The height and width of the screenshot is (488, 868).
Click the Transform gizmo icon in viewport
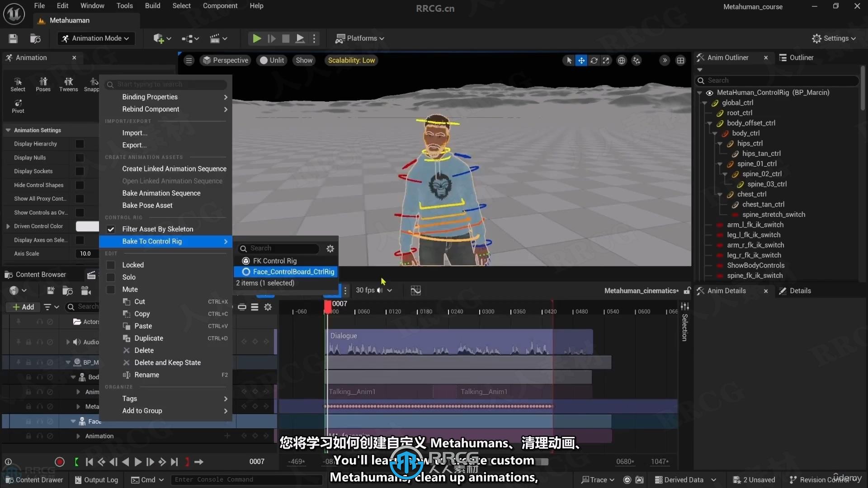coord(582,60)
